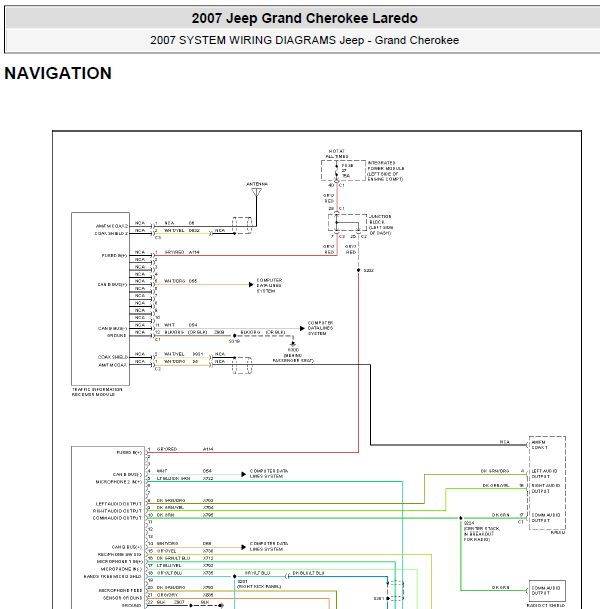Click the 'ANTENNA' label in the diagram
Image resolution: width=600 pixels, height=609 pixels.
pyautogui.click(x=257, y=184)
